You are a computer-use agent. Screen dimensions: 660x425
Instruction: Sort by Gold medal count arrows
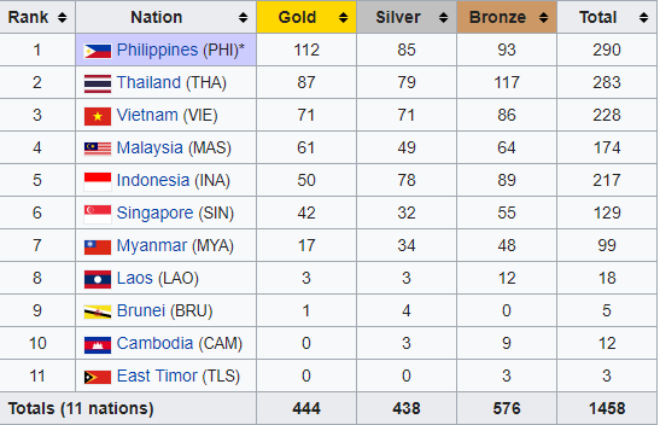pos(343,17)
